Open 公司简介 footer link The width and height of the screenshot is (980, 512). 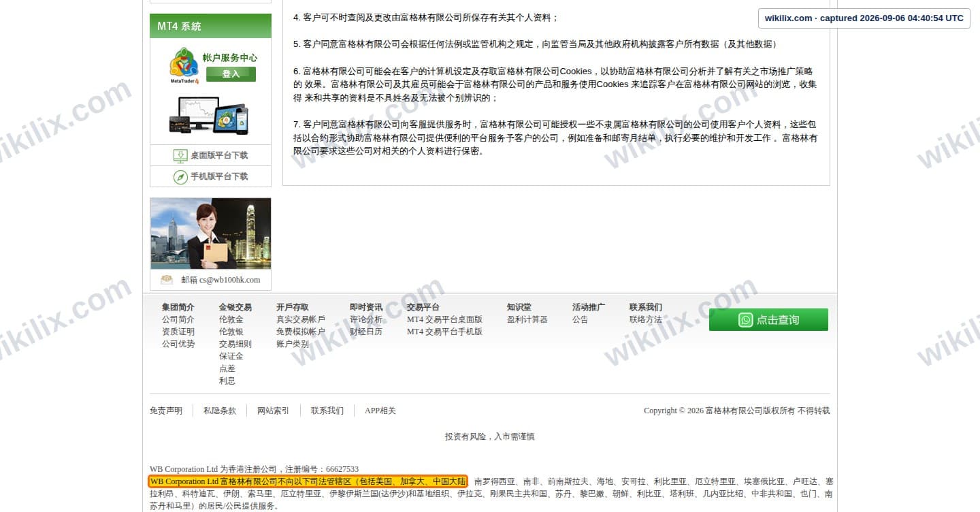point(178,319)
